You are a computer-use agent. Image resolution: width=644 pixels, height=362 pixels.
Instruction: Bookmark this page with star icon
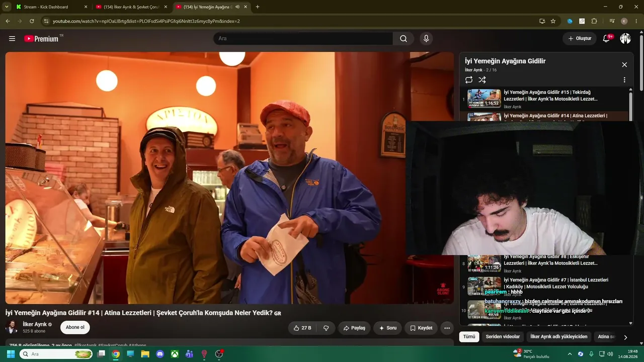coord(553,21)
